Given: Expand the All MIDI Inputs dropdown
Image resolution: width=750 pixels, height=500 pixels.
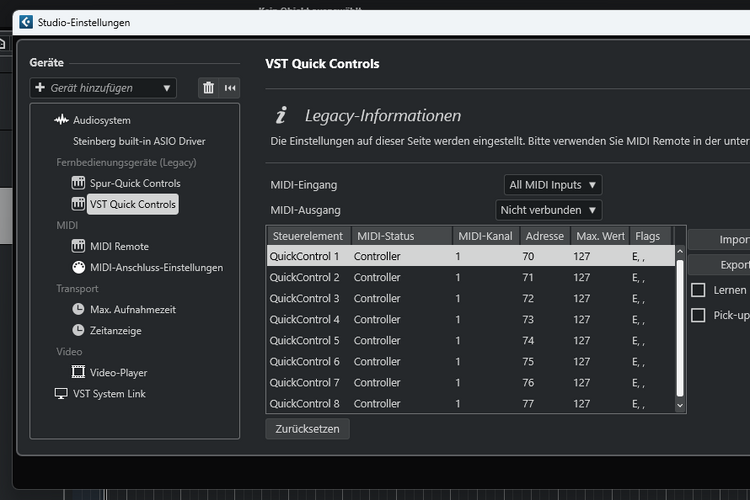Looking at the screenshot, I should point(553,185).
